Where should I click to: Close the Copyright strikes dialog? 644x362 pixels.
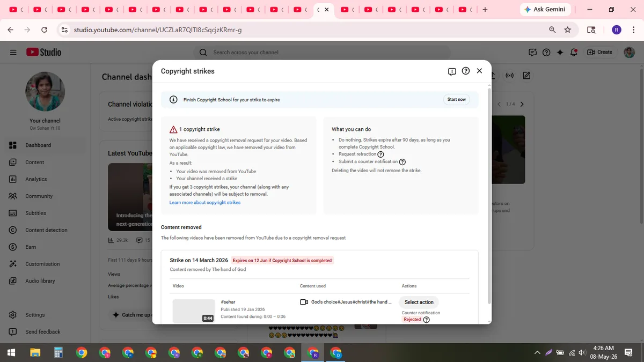click(x=479, y=71)
